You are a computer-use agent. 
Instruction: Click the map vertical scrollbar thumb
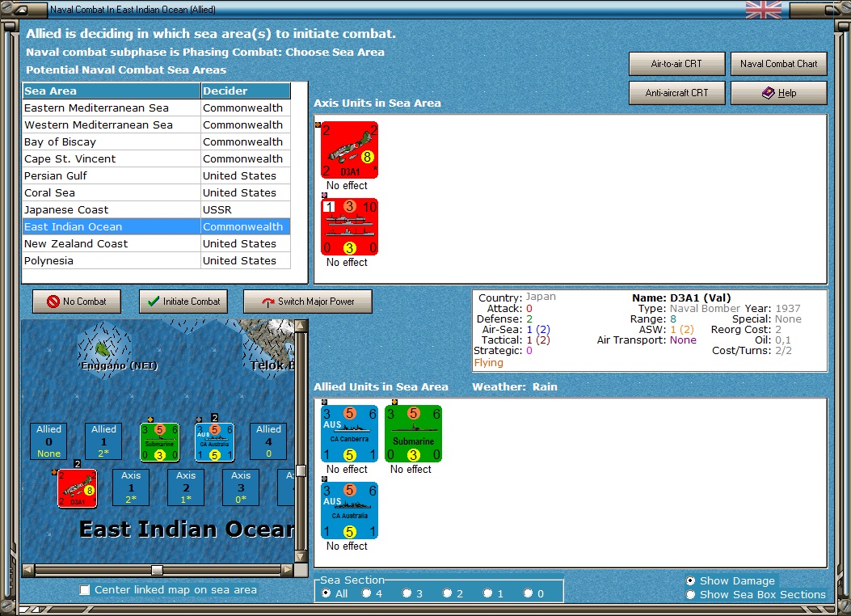[301, 470]
